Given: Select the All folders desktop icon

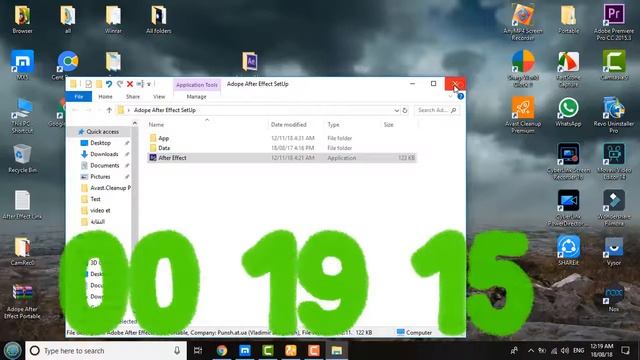Looking at the screenshot, I should (158, 19).
